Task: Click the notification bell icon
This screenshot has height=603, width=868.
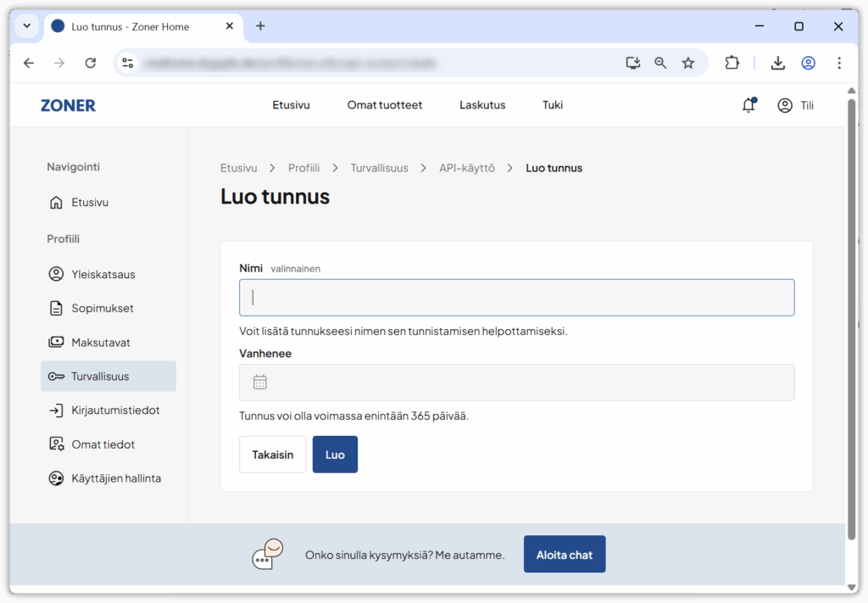Action: (748, 105)
